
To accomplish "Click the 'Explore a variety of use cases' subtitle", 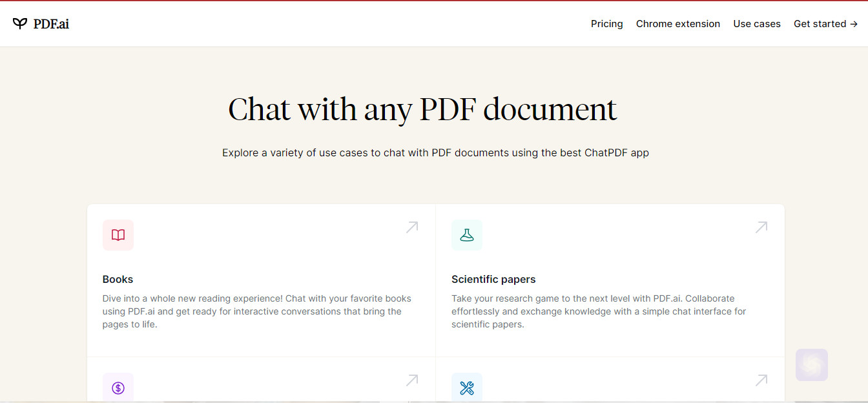I will (435, 153).
